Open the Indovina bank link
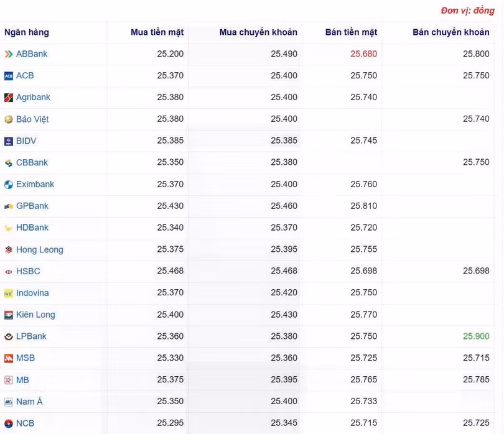Image resolution: width=504 pixels, height=434 pixels. click(32, 293)
